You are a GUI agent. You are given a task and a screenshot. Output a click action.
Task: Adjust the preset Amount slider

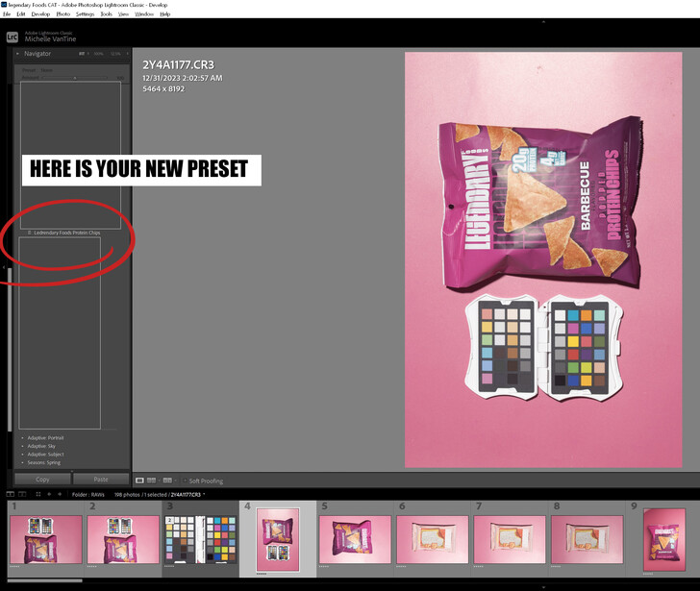coord(75,78)
